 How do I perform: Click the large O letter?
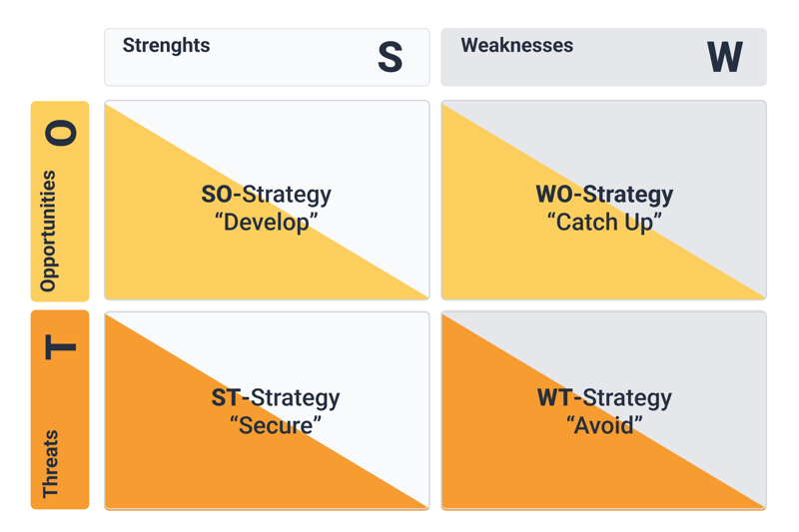61,133
